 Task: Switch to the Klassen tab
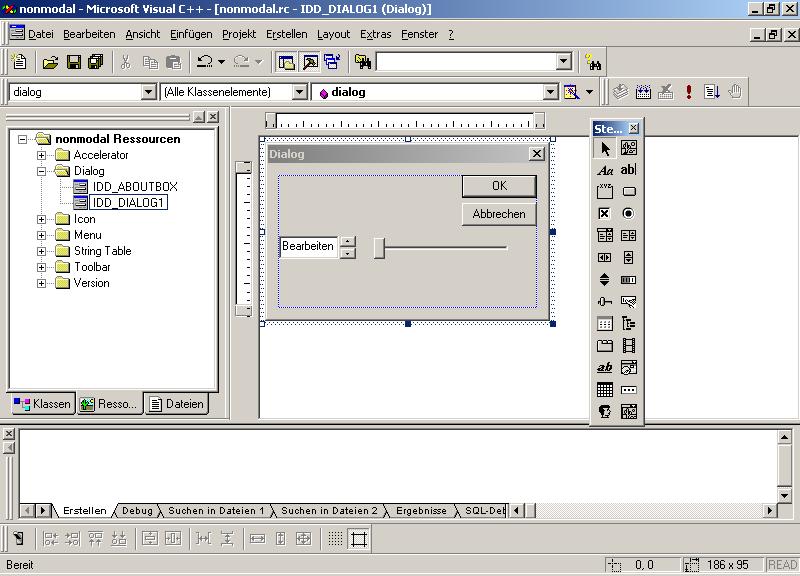(x=42, y=404)
